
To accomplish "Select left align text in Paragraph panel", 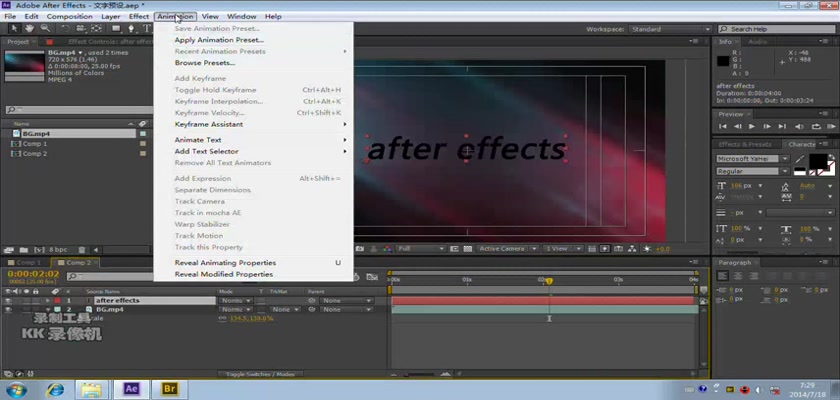I will pyautogui.click(x=723, y=276).
